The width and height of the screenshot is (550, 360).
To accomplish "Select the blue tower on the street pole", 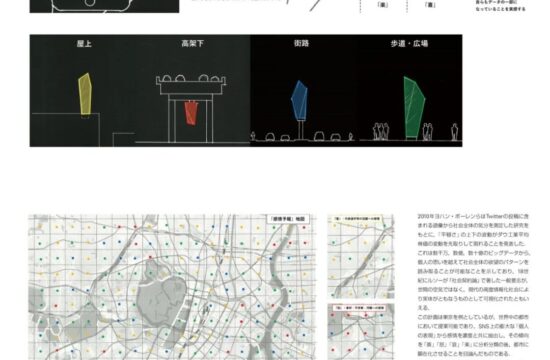I will tap(299, 100).
